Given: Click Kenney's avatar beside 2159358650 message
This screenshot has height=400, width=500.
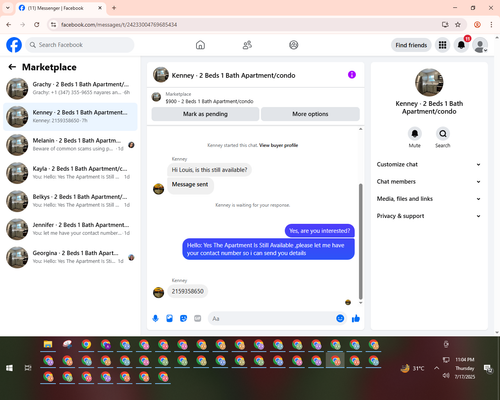Looking at the screenshot, I should click(x=158, y=292).
